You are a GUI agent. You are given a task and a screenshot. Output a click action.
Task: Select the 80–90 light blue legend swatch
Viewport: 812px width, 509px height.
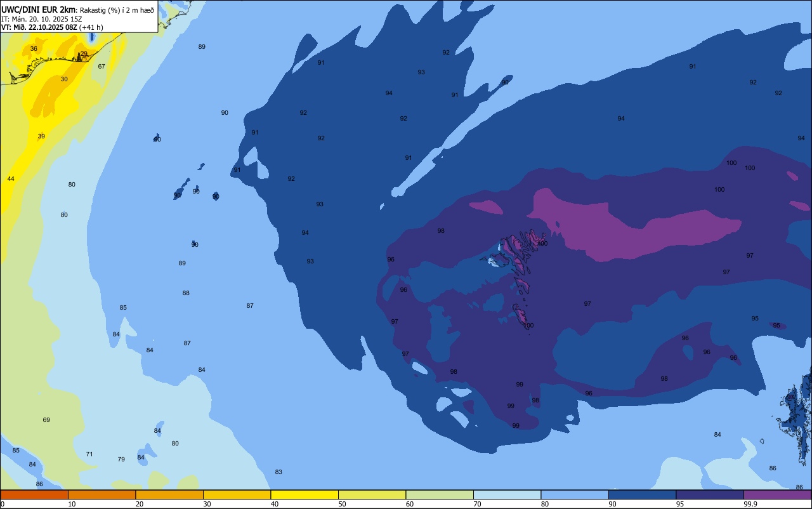pyautogui.click(x=575, y=494)
